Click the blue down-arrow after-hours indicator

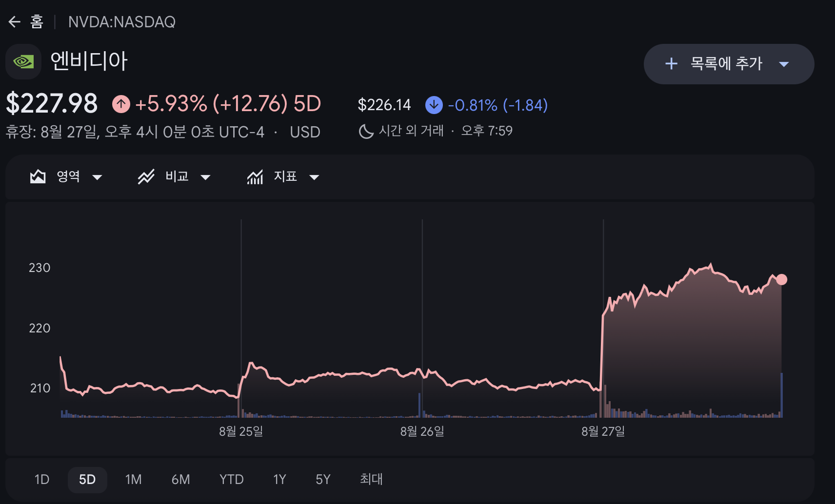(x=434, y=105)
